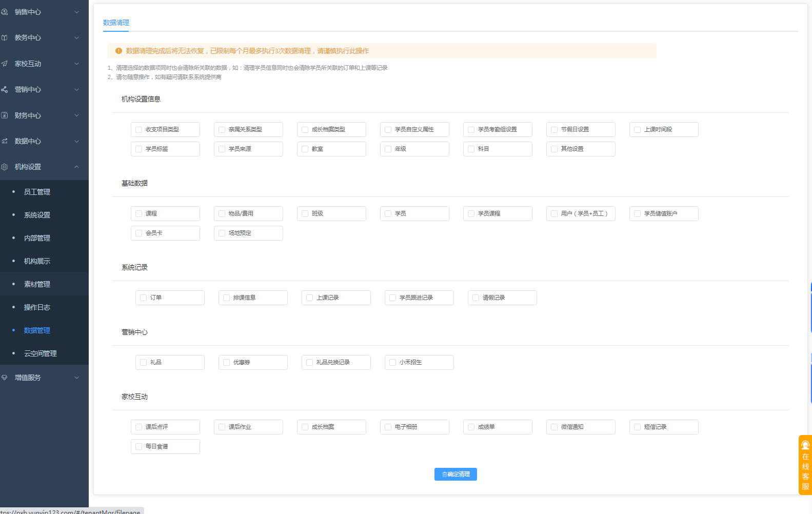The image size is (812, 514).
Task: Check the 学员跟进记录 checkbox
Action: [392, 298]
